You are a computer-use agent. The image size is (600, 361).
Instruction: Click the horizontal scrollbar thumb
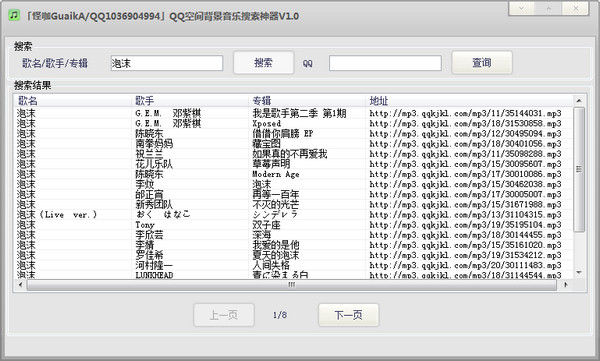tap(292, 285)
